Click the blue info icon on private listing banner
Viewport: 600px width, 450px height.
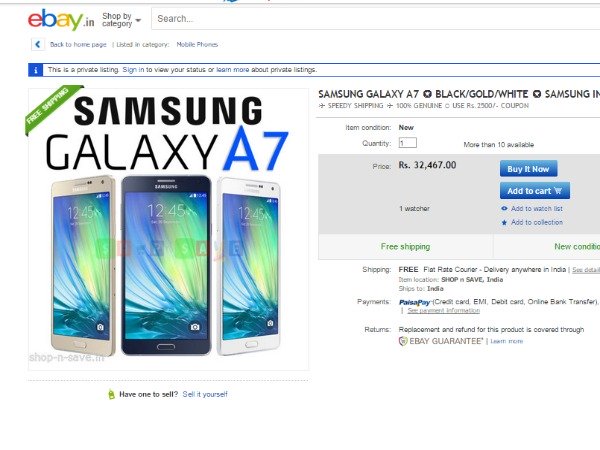(x=35, y=70)
